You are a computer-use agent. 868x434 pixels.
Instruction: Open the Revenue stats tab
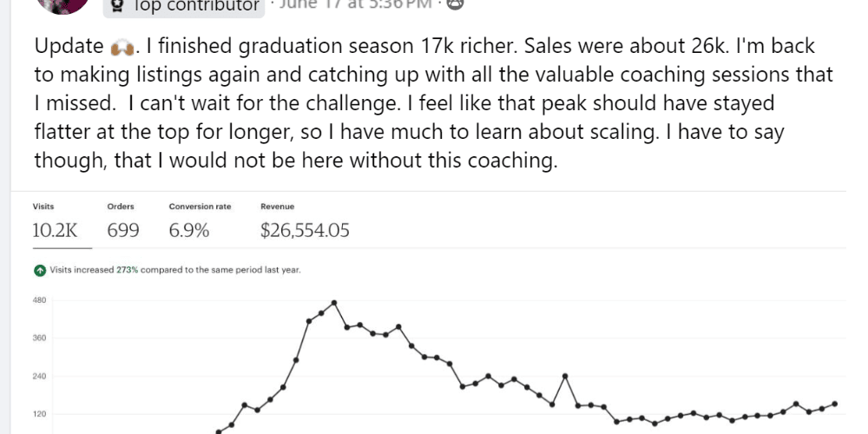[x=305, y=230]
